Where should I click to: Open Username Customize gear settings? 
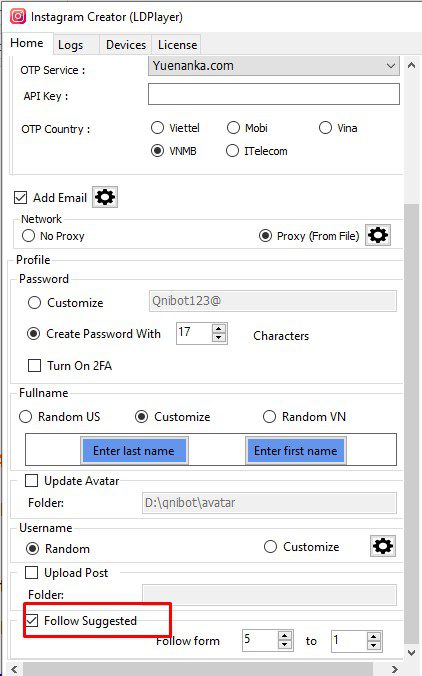click(383, 546)
